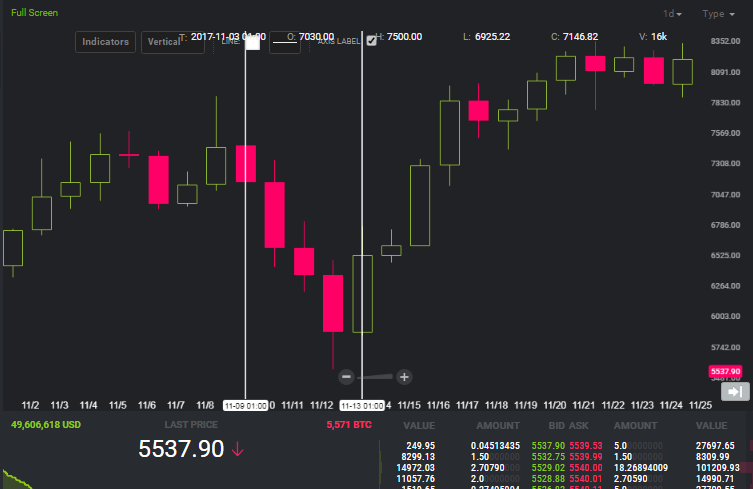
Task: Click the bid price 5532.75
Action: coord(548,457)
